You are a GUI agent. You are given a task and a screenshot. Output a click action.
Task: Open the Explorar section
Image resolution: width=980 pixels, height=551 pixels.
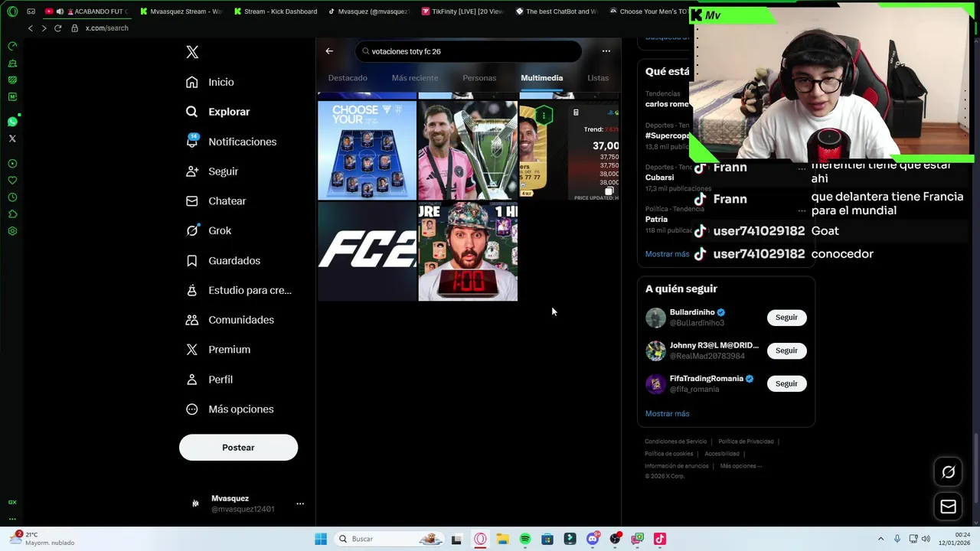point(218,112)
